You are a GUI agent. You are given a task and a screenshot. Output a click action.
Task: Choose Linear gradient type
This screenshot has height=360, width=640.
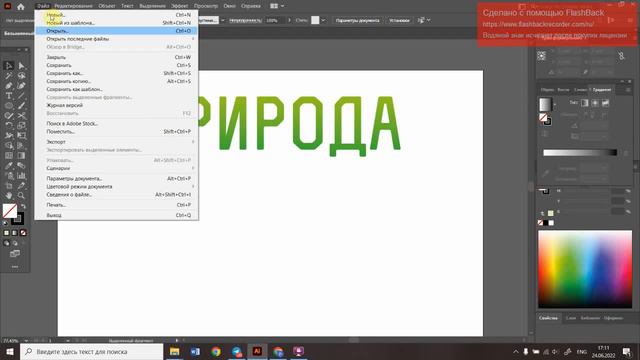585,103
